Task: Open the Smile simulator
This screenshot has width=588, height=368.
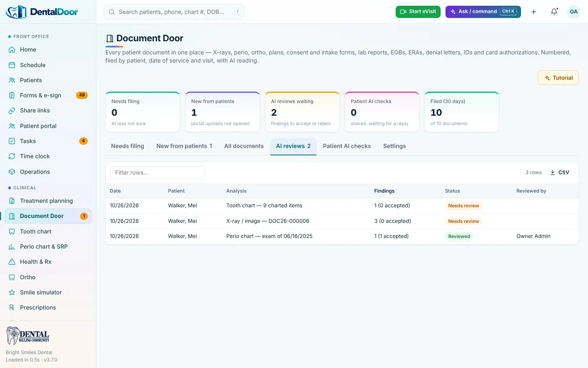Action: pyautogui.click(x=48, y=292)
